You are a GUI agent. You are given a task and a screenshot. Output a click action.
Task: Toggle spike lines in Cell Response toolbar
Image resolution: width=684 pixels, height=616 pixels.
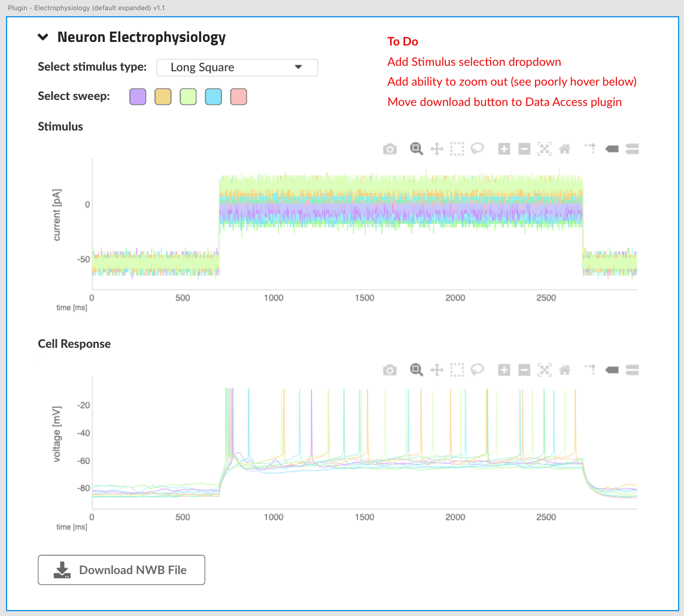(590, 370)
